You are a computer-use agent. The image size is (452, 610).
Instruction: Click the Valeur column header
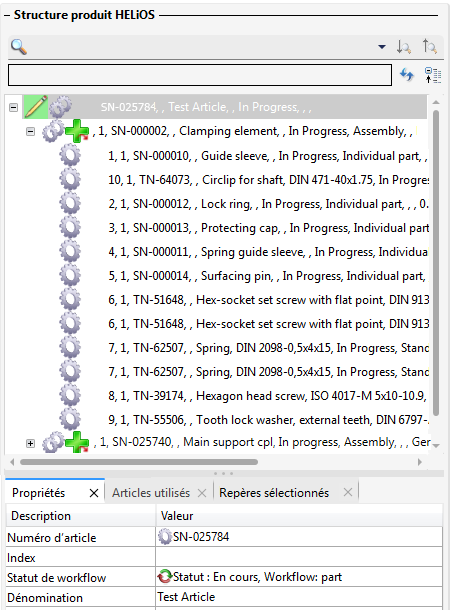pyautogui.click(x=299, y=516)
